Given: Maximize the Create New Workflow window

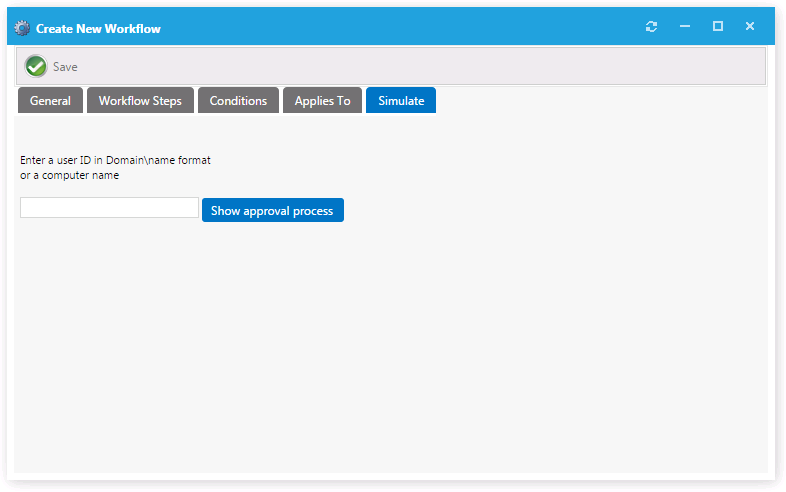Looking at the screenshot, I should (718, 27).
